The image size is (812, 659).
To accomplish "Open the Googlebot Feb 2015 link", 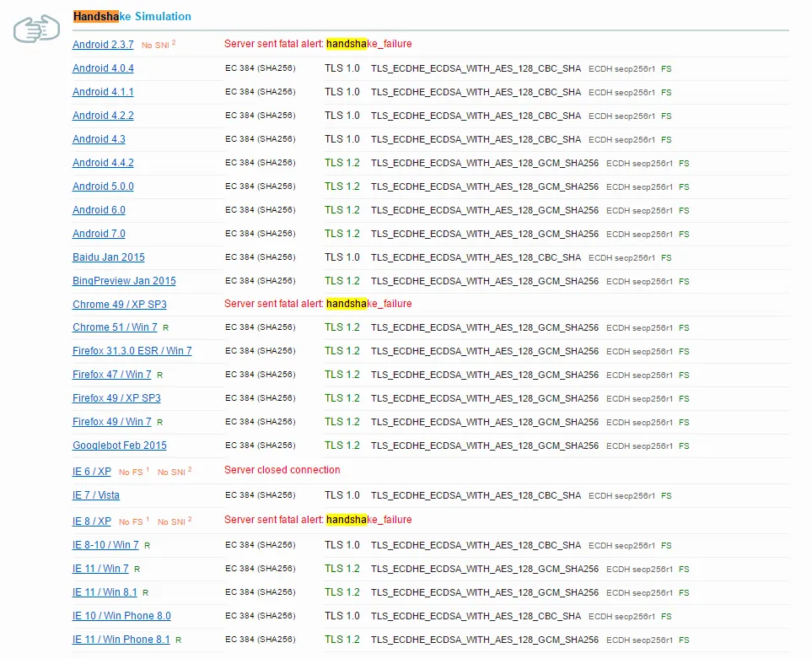I will tap(120, 446).
